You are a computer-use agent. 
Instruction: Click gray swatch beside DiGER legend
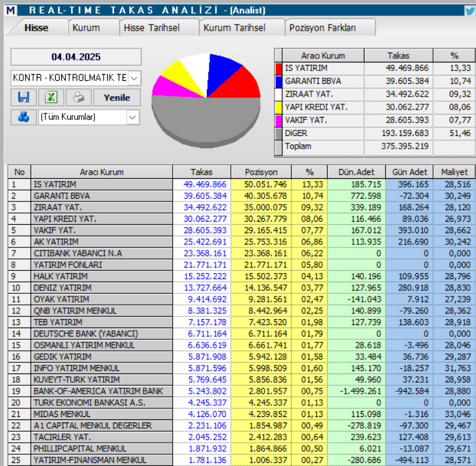tap(278, 133)
